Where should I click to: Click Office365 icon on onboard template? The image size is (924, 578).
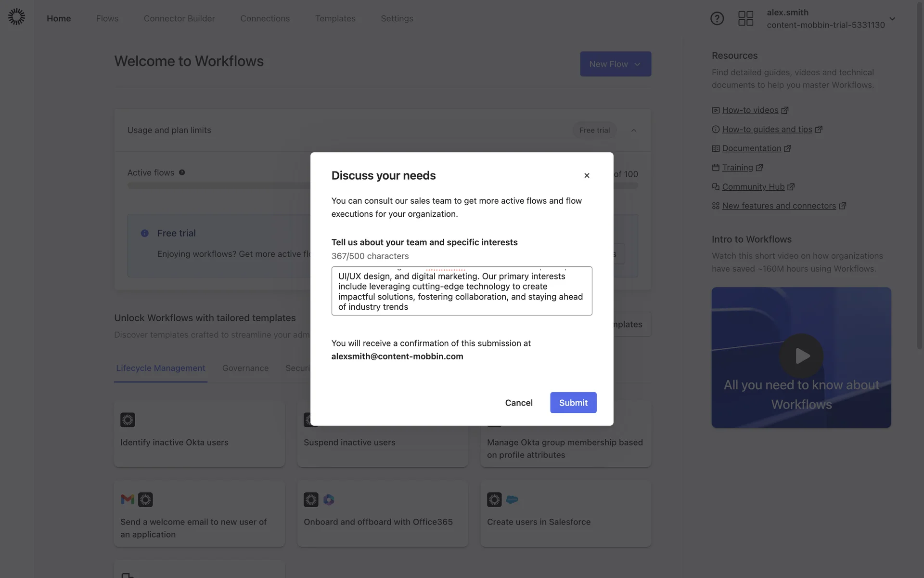[x=329, y=499]
